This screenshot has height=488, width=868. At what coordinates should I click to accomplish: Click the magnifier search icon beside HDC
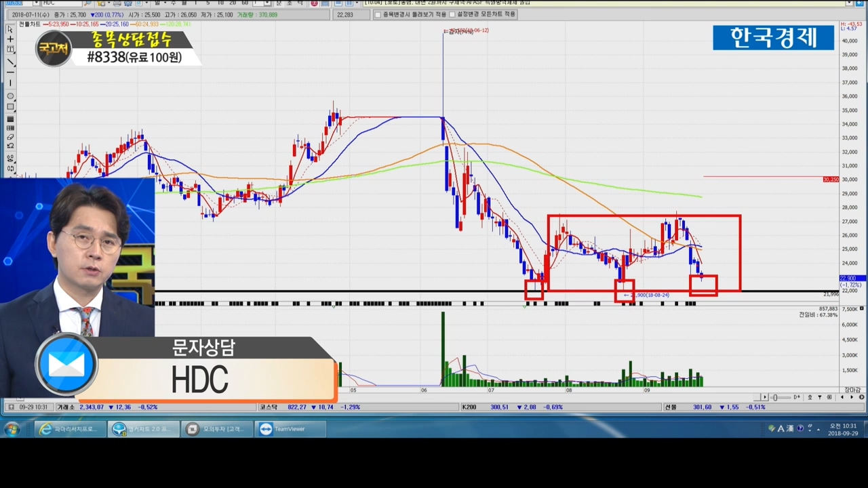coord(87,3)
